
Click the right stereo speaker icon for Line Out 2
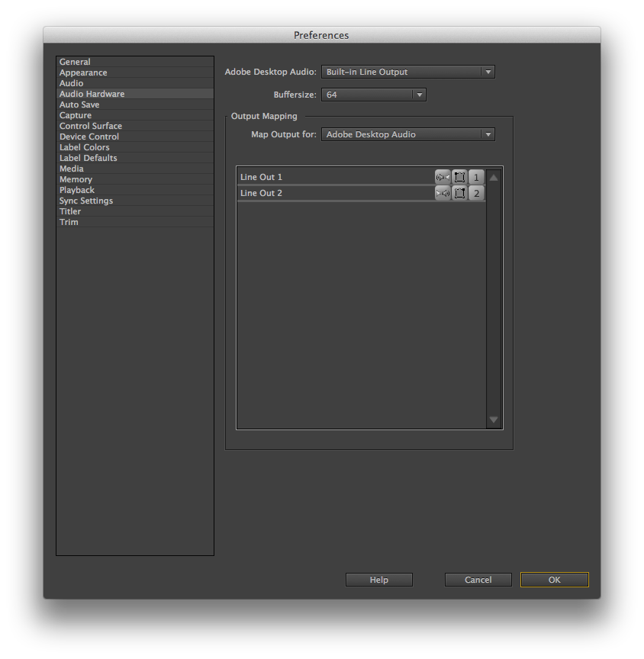tap(443, 193)
